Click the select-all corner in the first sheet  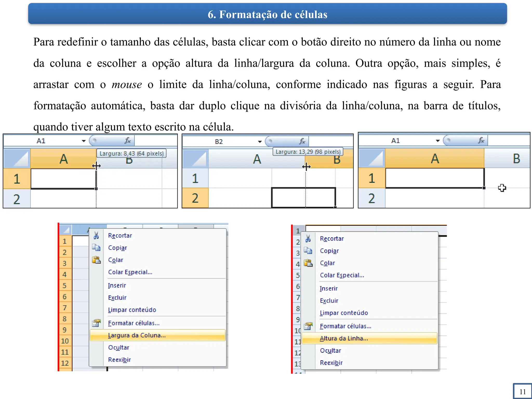(17, 158)
